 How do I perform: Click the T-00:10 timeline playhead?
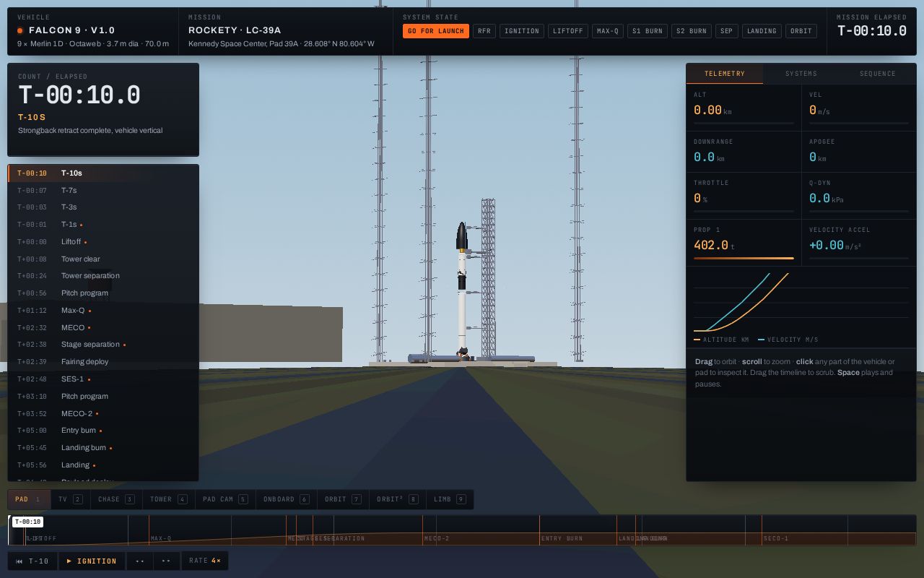[x=27, y=522]
